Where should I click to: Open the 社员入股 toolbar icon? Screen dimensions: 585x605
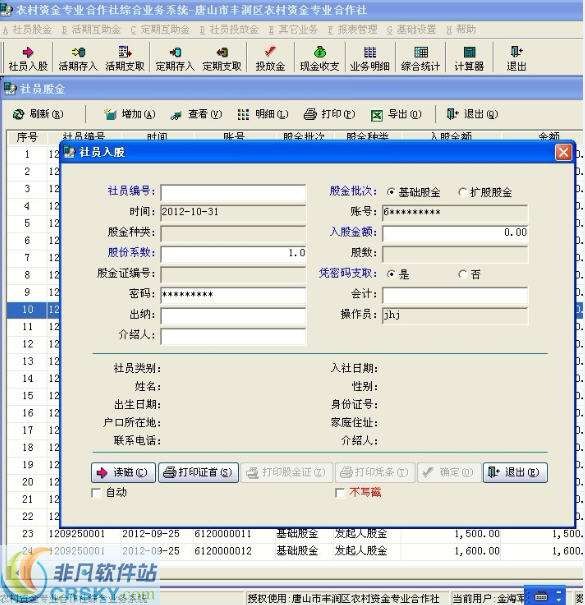[28, 58]
